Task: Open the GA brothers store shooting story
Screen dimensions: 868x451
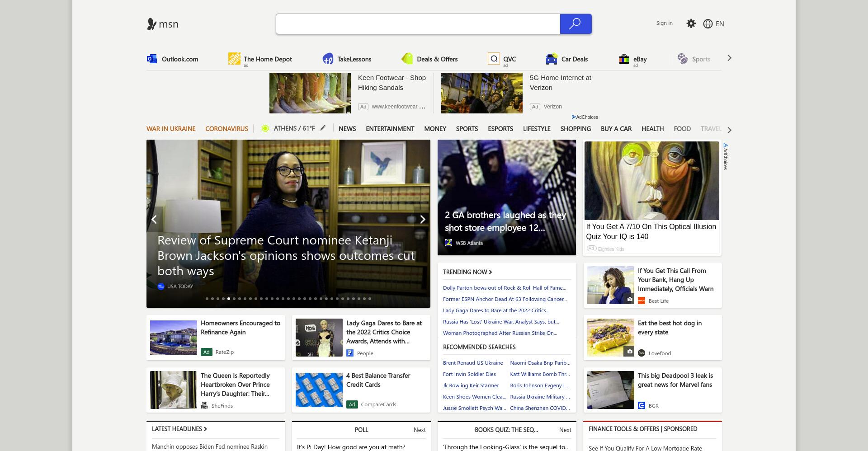Action: (507, 197)
